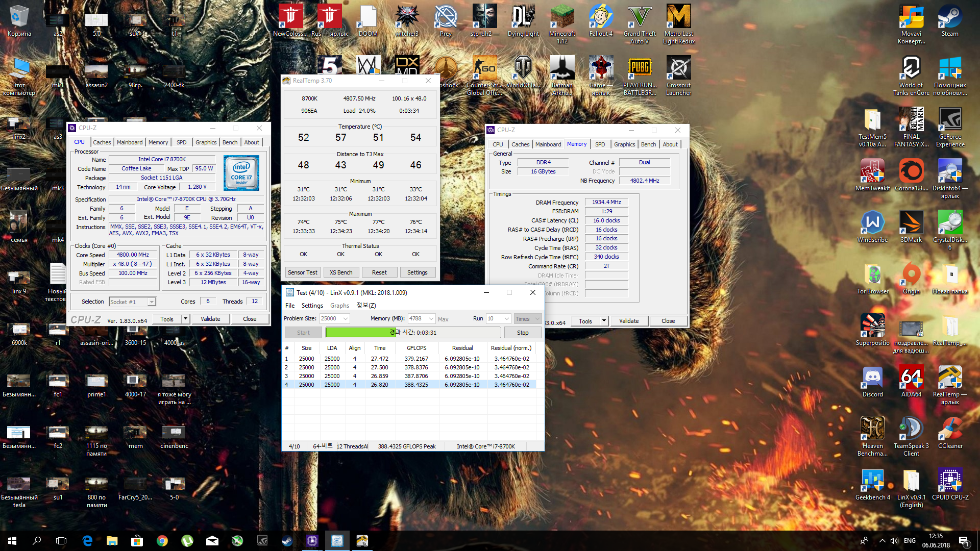The width and height of the screenshot is (980, 551).
Task: Open the AIDA64 desktop shortcut
Action: (x=911, y=379)
